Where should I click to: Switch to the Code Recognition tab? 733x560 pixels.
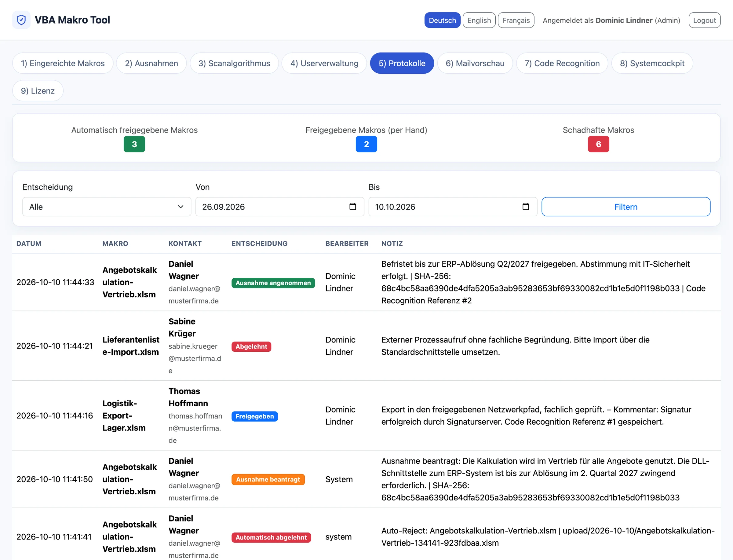[x=562, y=63]
